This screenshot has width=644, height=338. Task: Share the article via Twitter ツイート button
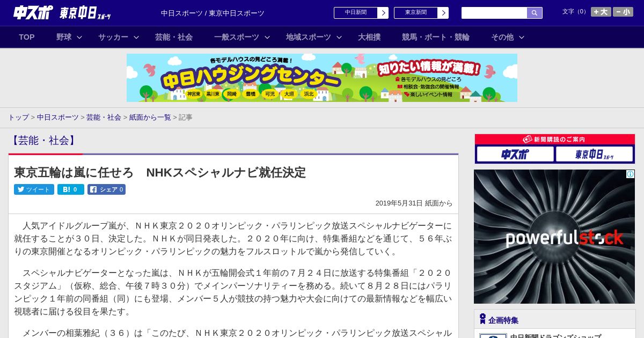[34, 189]
